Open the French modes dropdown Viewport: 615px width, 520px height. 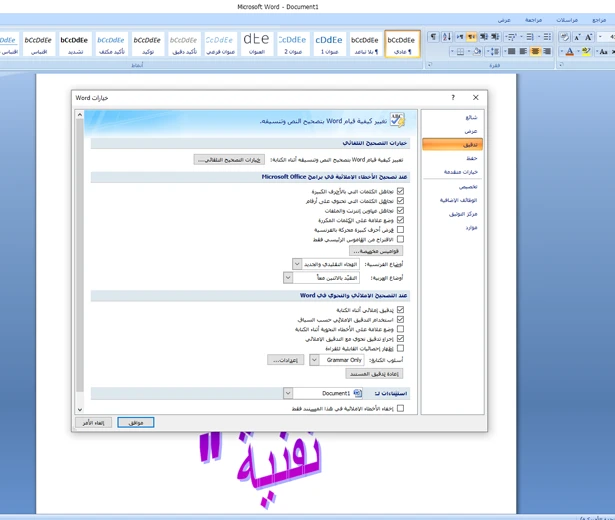(297, 264)
